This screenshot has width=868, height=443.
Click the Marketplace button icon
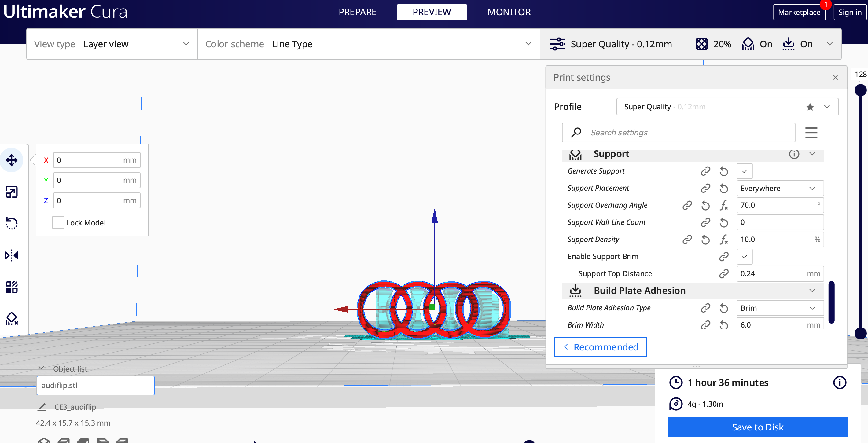(x=800, y=11)
